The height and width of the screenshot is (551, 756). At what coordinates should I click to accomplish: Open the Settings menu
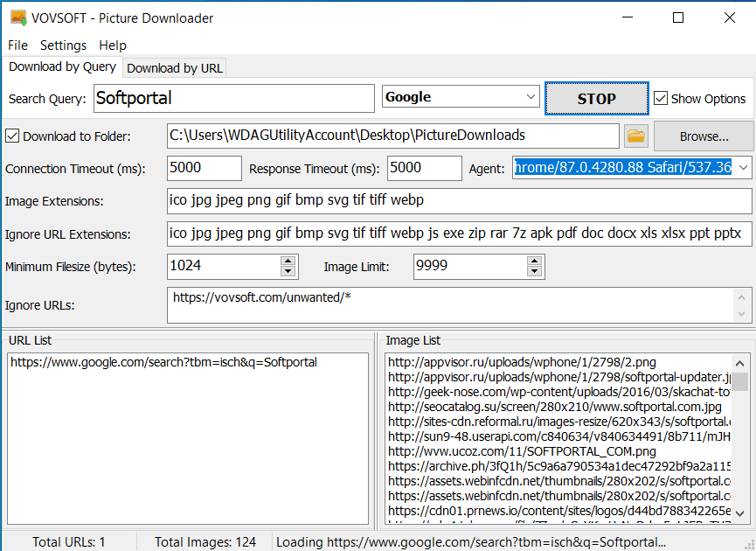63,45
